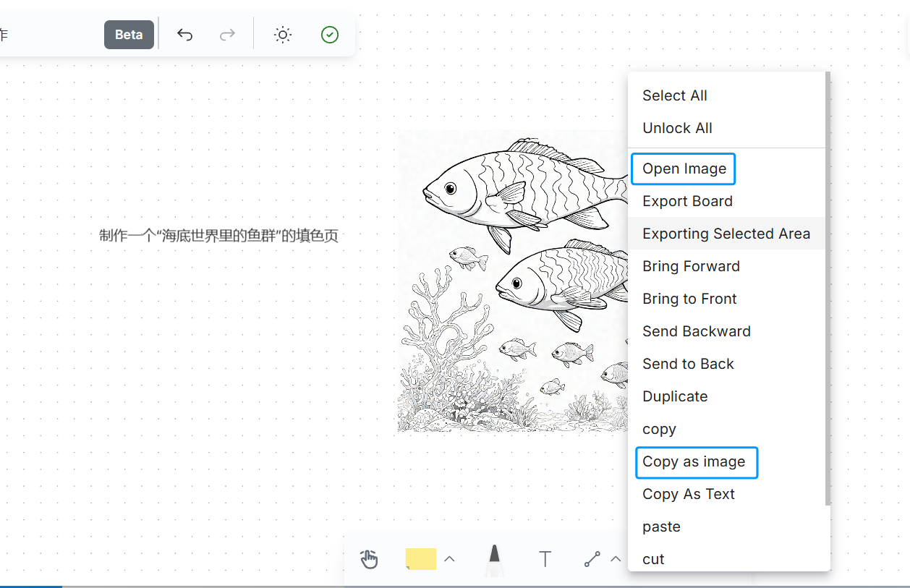Click the undo arrow icon
910x588 pixels.
point(185,35)
